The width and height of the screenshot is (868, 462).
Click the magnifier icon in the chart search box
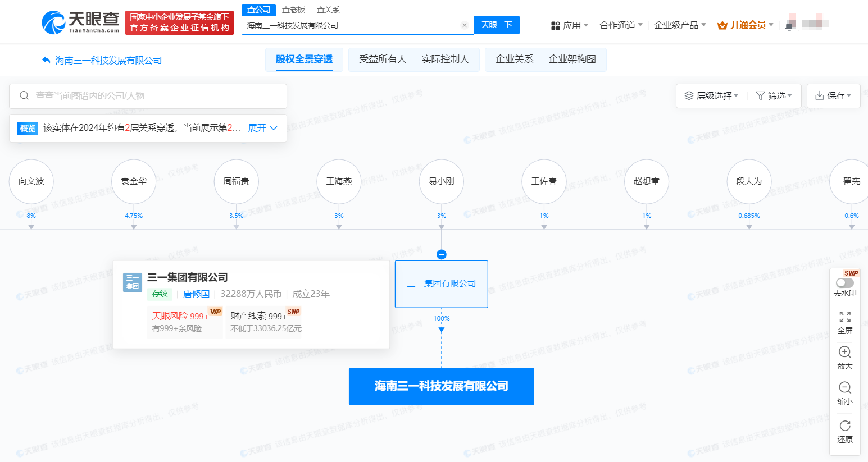24,96
